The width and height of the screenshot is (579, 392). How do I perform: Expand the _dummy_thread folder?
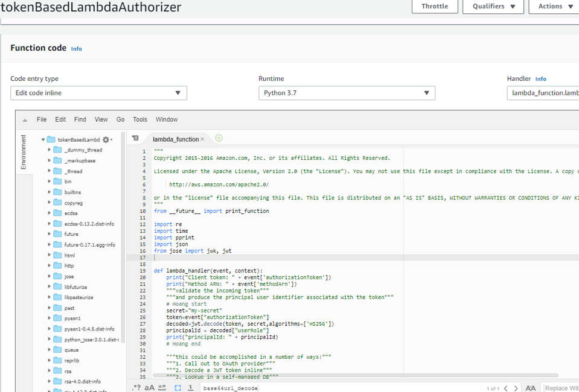[x=49, y=150]
